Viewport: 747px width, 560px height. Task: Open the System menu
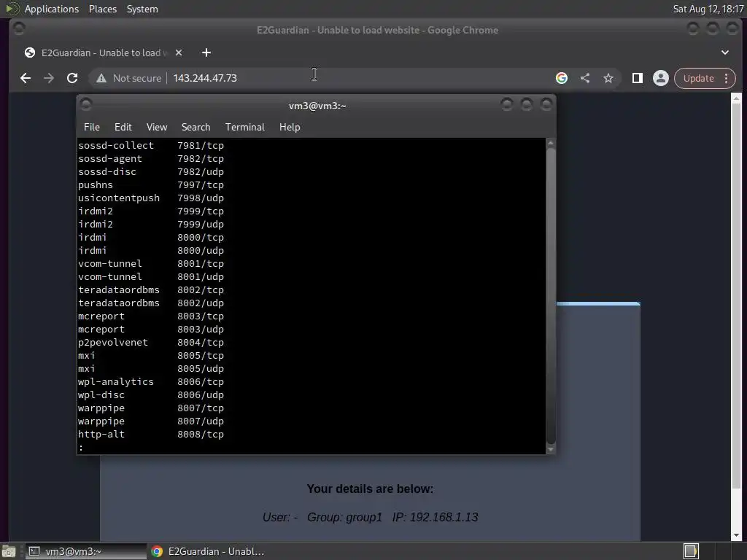142,9
